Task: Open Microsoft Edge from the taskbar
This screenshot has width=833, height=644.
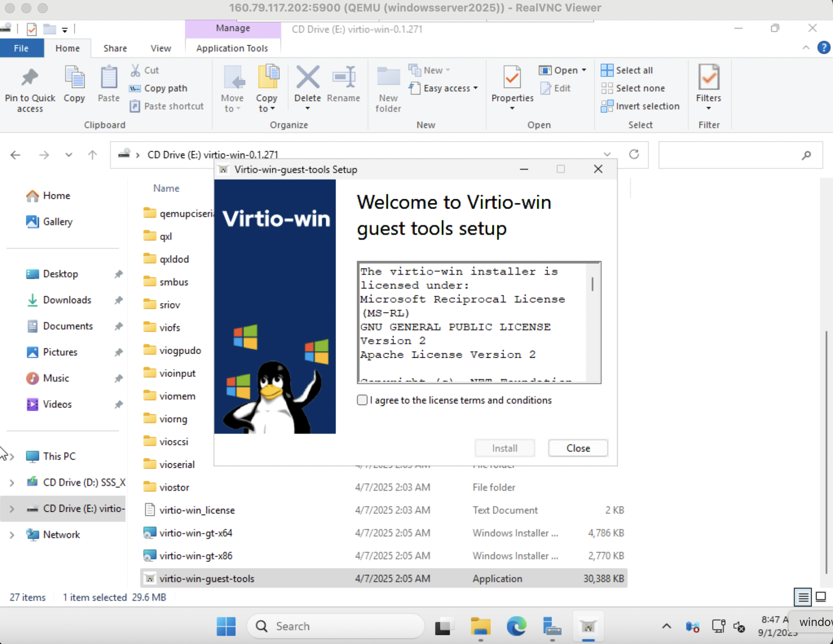Action: point(516,626)
